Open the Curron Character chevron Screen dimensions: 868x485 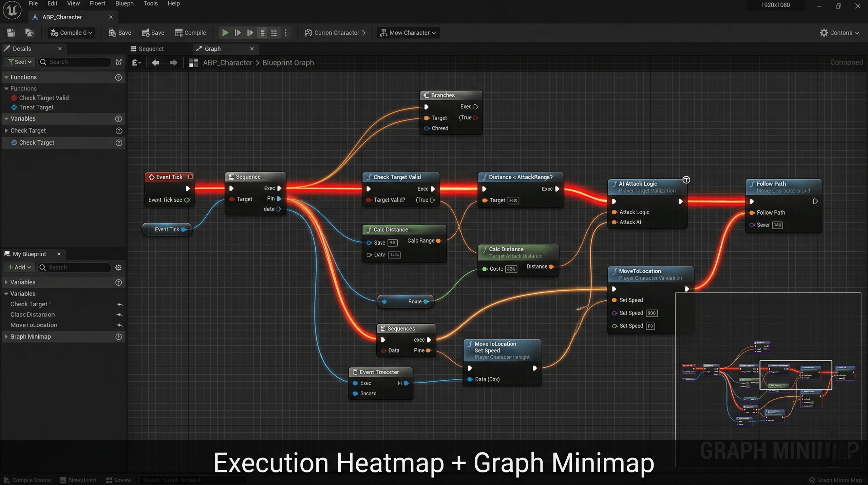click(364, 33)
